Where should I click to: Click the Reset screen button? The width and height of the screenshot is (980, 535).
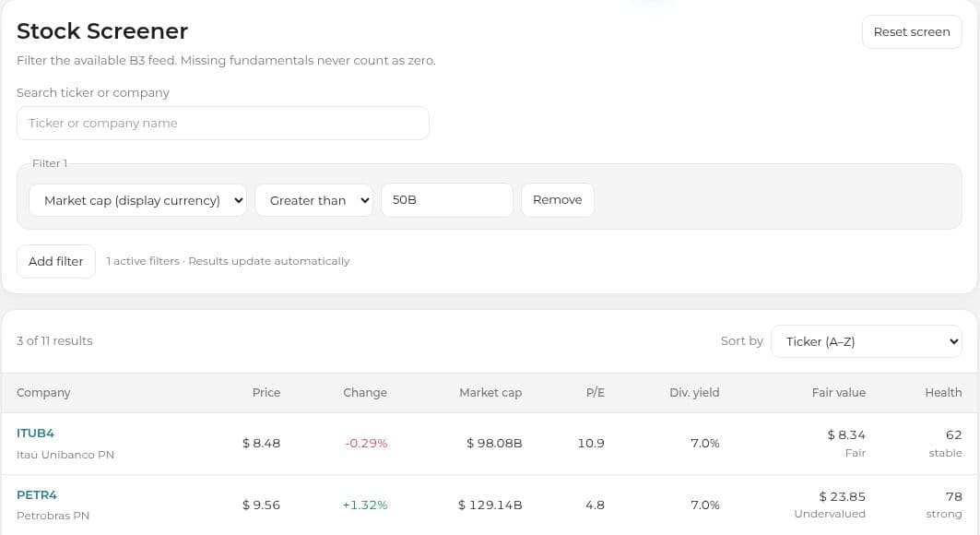(x=911, y=32)
